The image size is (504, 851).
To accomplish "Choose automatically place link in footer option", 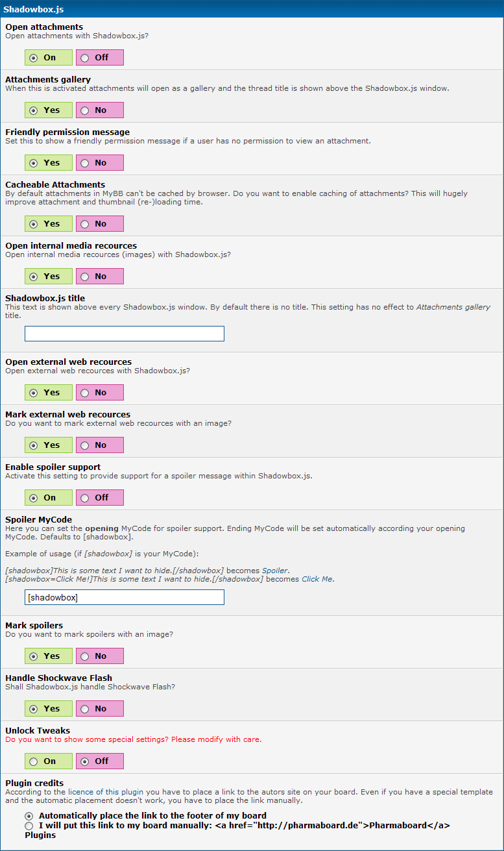I will pyautogui.click(x=29, y=816).
